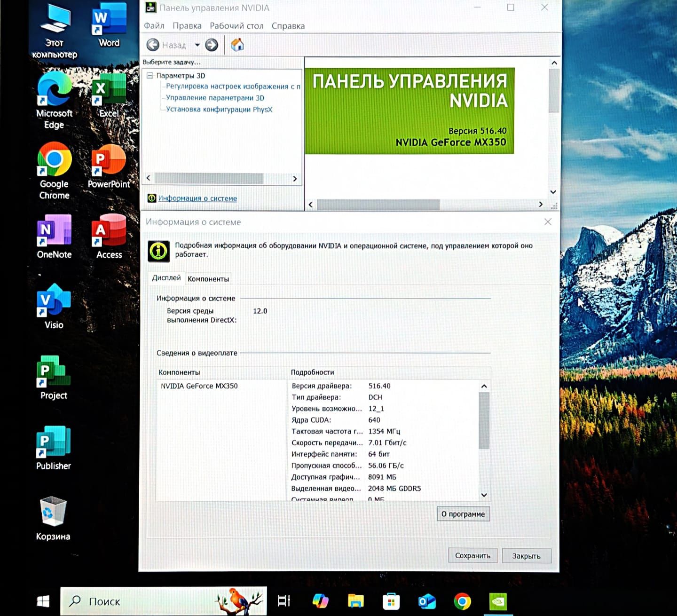Click the Forward arrow icon in NVIDIA toolbar
The width and height of the screenshot is (677, 616).
tap(212, 45)
